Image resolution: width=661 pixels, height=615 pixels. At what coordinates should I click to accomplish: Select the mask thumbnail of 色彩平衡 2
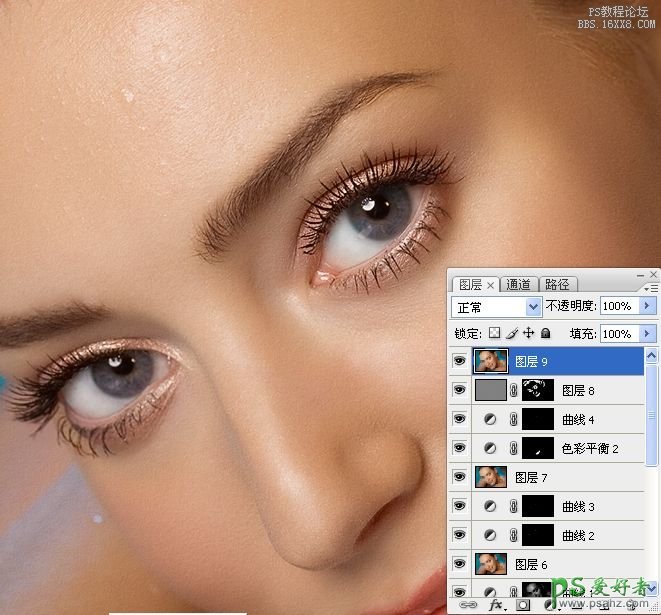(x=538, y=448)
